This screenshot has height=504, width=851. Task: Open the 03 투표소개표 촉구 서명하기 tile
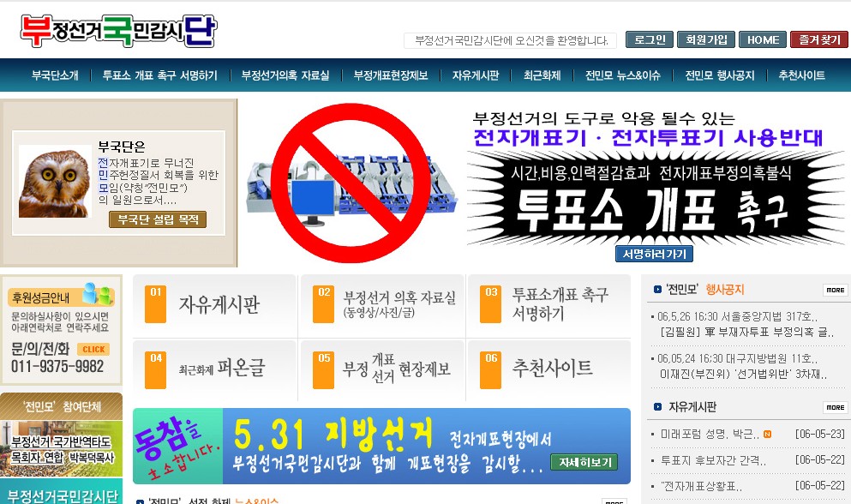click(549, 305)
